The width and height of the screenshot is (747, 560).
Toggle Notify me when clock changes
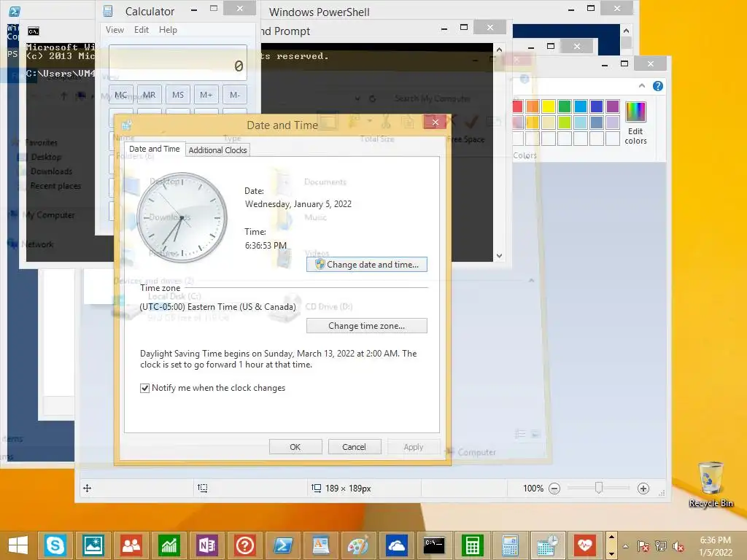[145, 388]
